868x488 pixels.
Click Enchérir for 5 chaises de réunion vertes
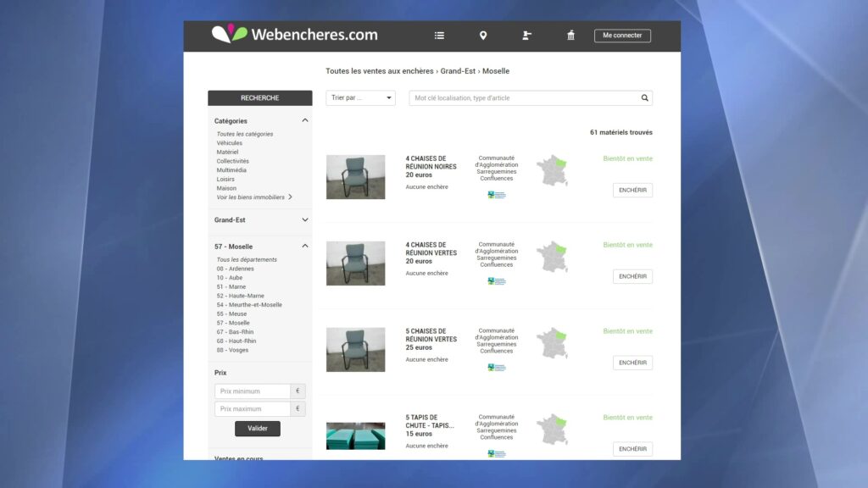tap(632, 363)
